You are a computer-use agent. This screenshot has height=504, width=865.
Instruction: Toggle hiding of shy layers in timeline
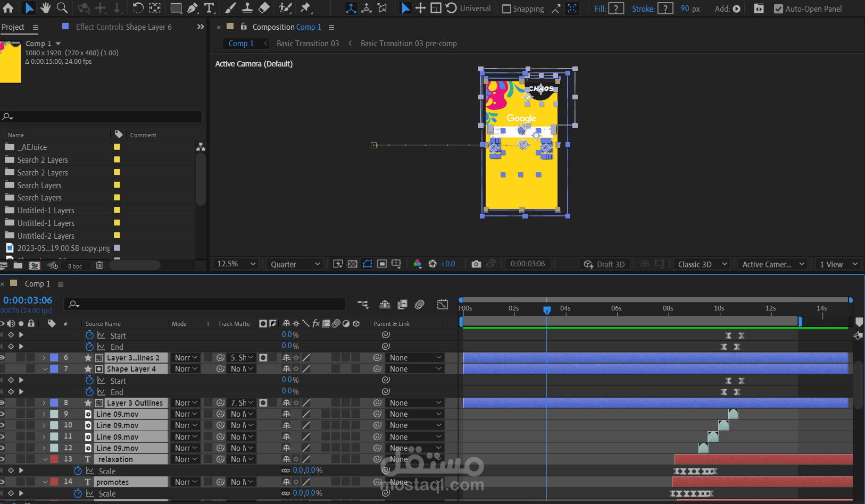coord(385,304)
